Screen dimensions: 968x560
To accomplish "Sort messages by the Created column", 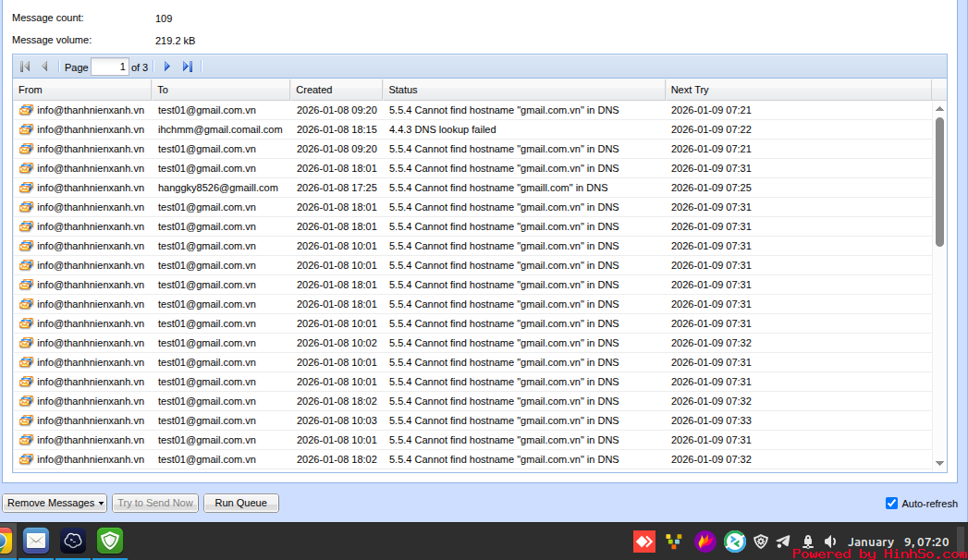I will click(336, 90).
